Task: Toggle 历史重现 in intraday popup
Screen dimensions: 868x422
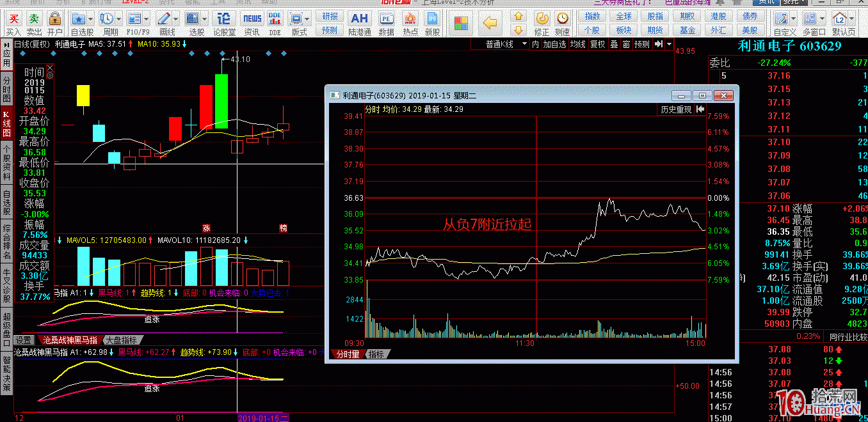Action: point(676,109)
